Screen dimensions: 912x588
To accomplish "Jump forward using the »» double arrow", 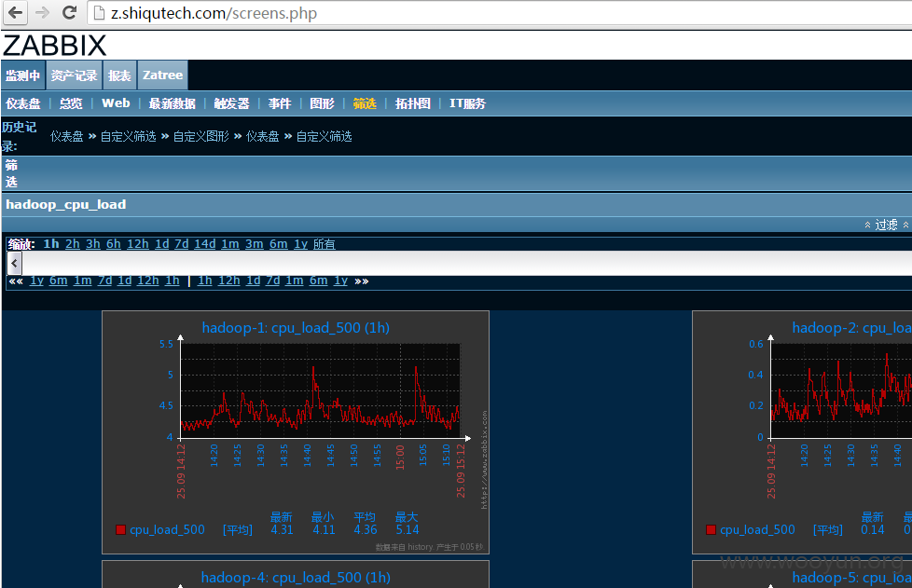I will (361, 281).
